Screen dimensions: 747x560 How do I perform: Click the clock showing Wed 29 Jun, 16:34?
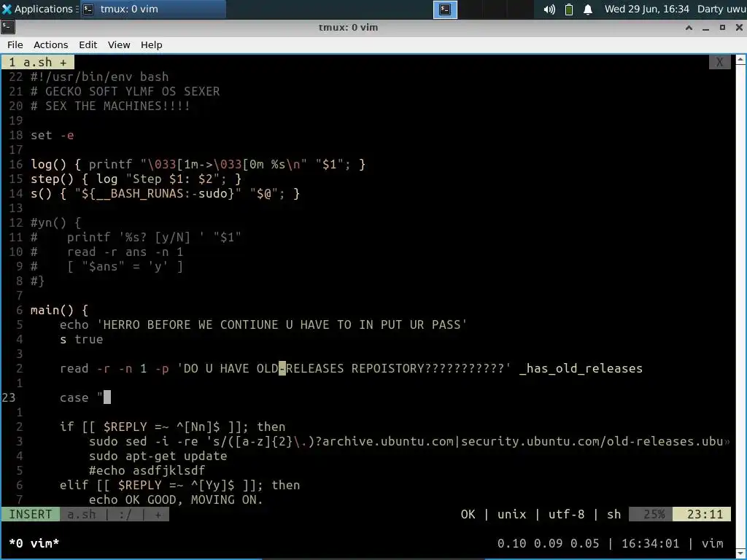pyautogui.click(x=646, y=9)
